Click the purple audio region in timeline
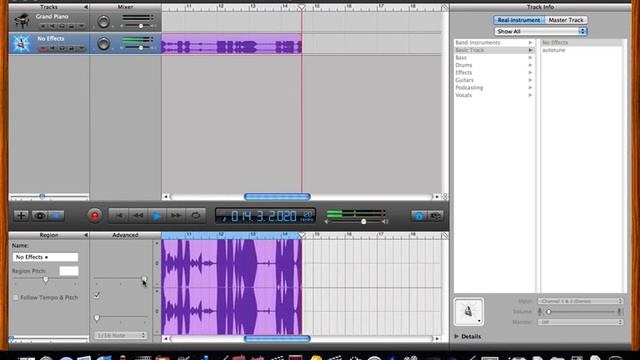 (231, 44)
